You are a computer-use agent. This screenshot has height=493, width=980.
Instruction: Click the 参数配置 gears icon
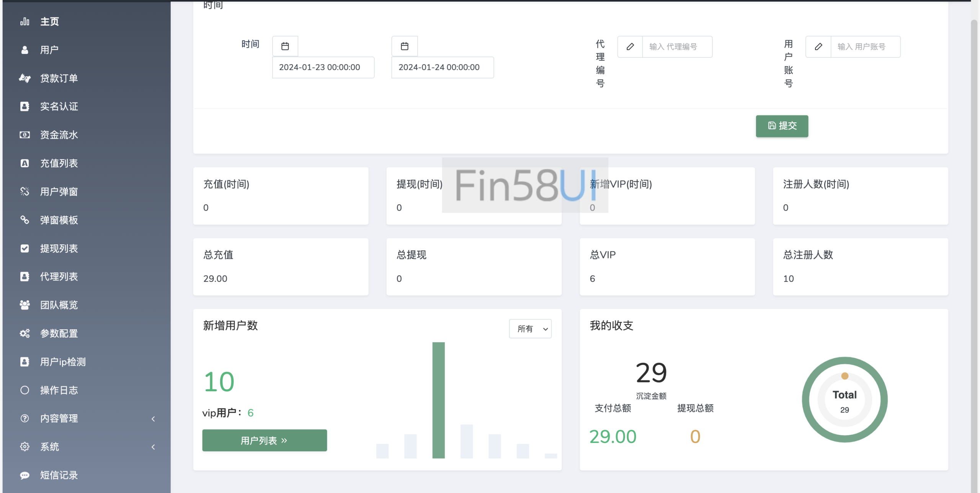click(x=25, y=333)
